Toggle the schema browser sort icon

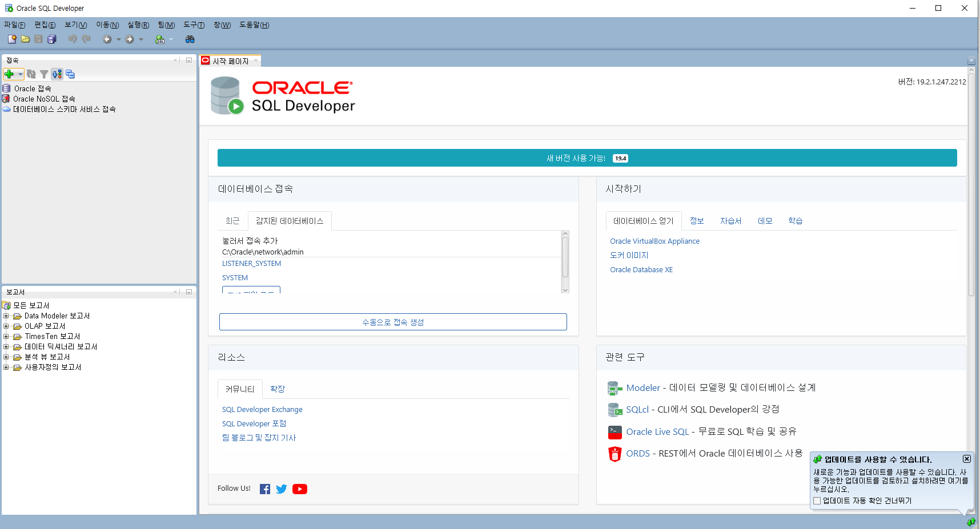coord(57,74)
